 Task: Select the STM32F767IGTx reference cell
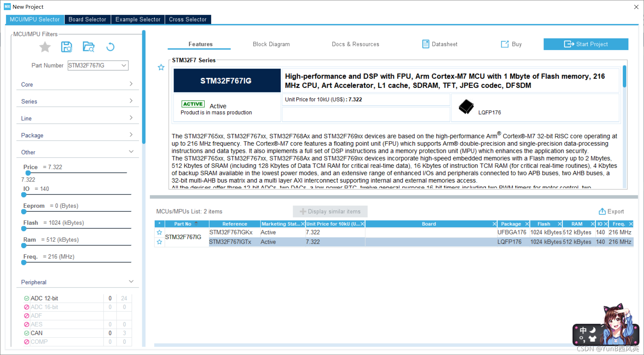[x=234, y=242]
